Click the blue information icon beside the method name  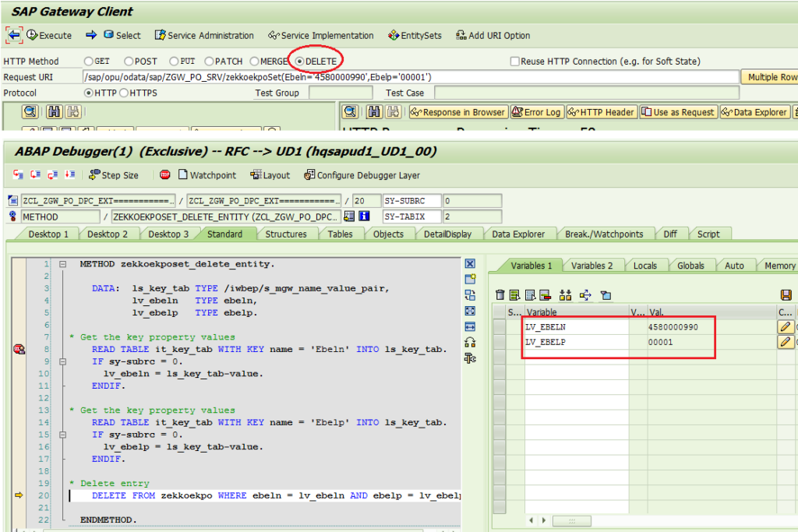(x=365, y=217)
